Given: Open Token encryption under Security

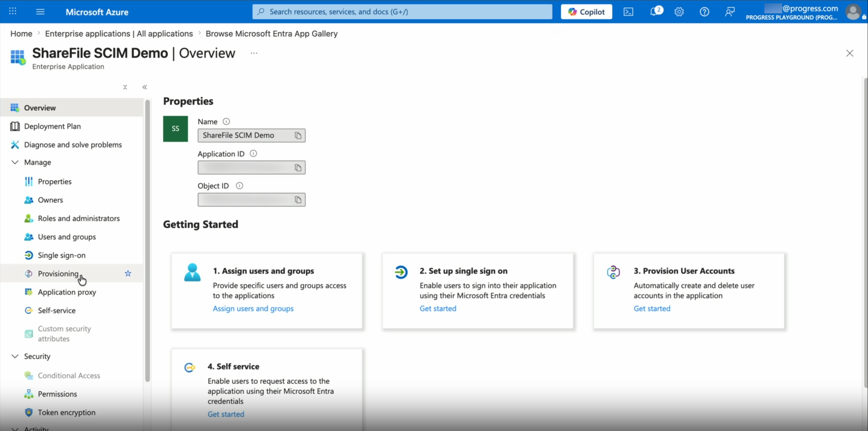Looking at the screenshot, I should pos(71,412).
